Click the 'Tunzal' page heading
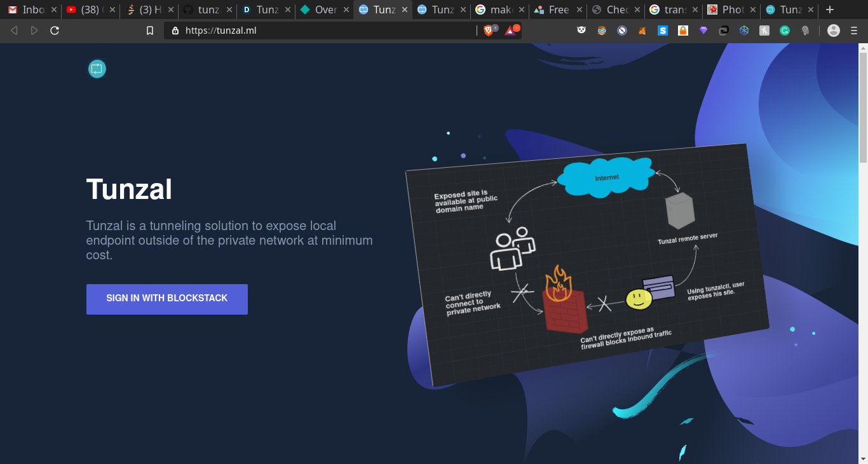This screenshot has width=868, height=464. [129, 189]
